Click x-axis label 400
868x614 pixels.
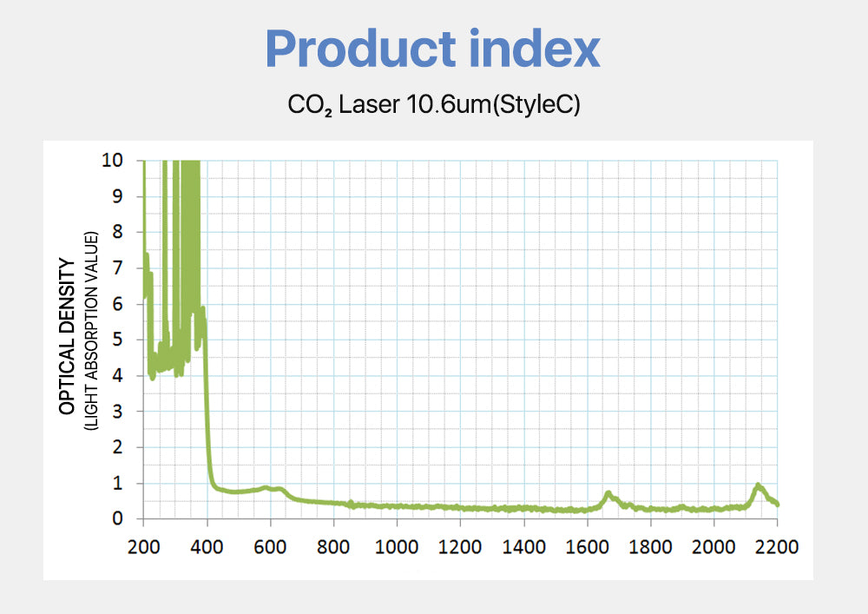(207, 547)
